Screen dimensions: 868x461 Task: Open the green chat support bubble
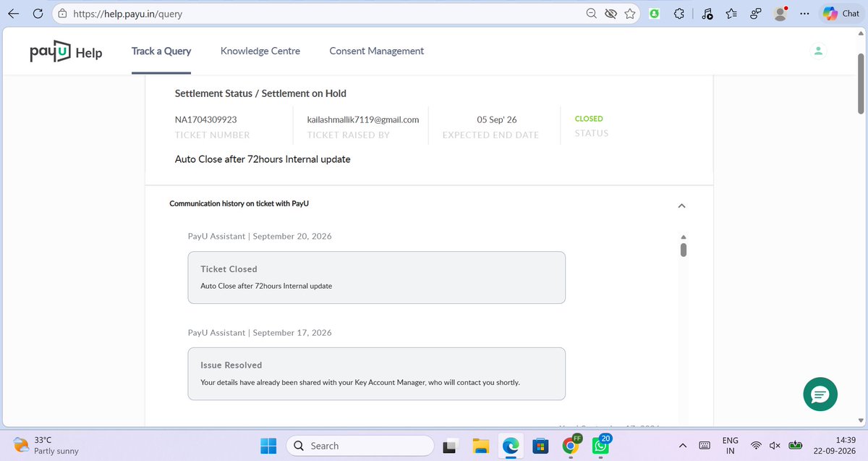point(820,394)
